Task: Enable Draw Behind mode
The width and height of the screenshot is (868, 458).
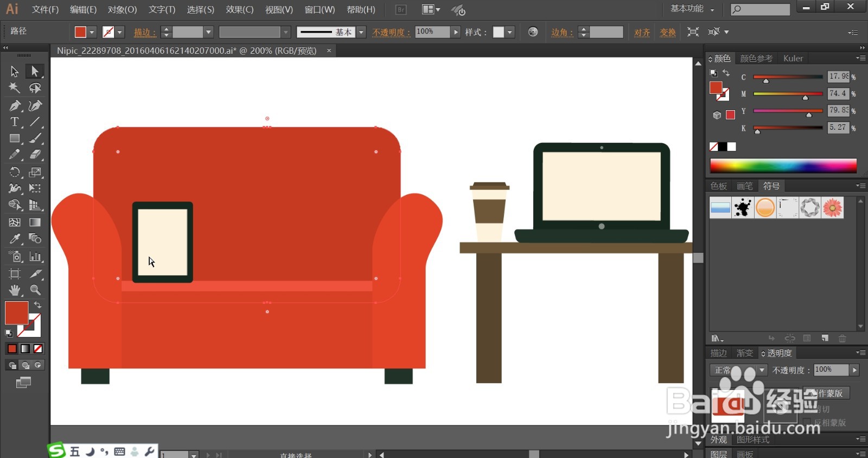Action: point(25,365)
